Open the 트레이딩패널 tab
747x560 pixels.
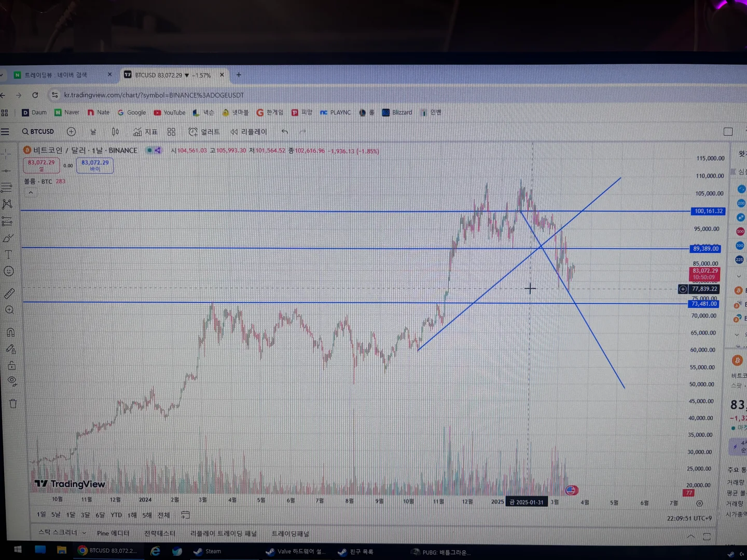[x=290, y=534]
